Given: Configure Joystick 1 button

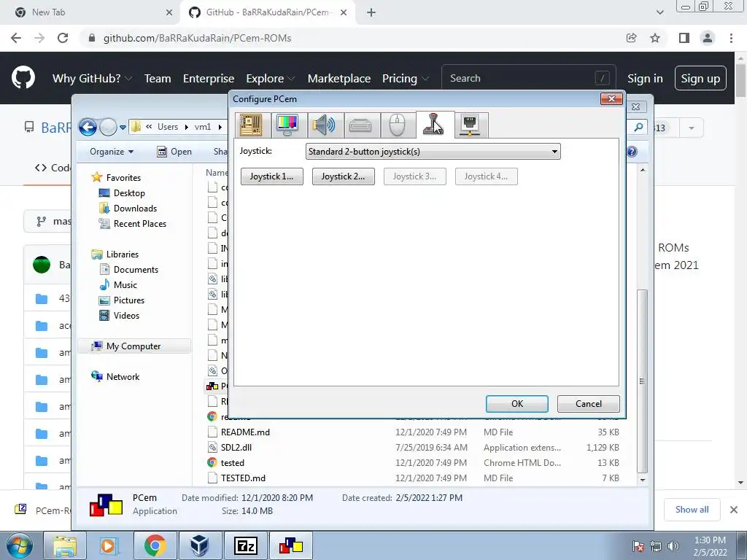Looking at the screenshot, I should [271, 176].
